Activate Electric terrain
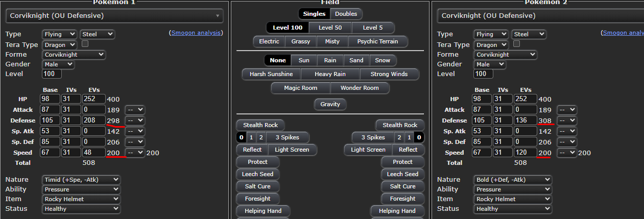Viewport: 644px width, 219px height. click(269, 41)
